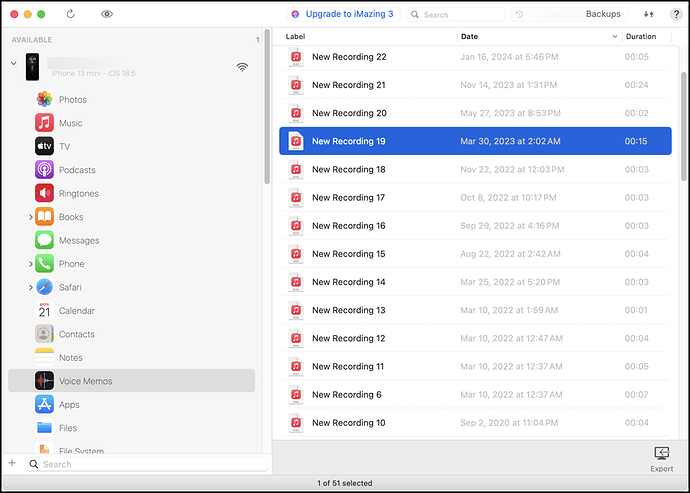690x493 pixels.
Task: Select New Recording 11 row
Action: [x=475, y=367]
